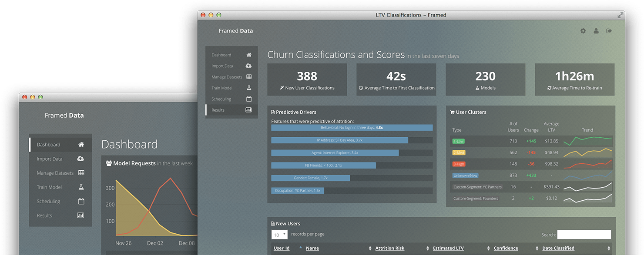This screenshot has width=644, height=255.
Task: Click the people icon beside Model Requests
Action: [x=109, y=163]
